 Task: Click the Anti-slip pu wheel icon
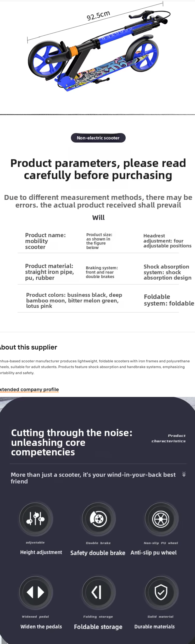coord(161,519)
